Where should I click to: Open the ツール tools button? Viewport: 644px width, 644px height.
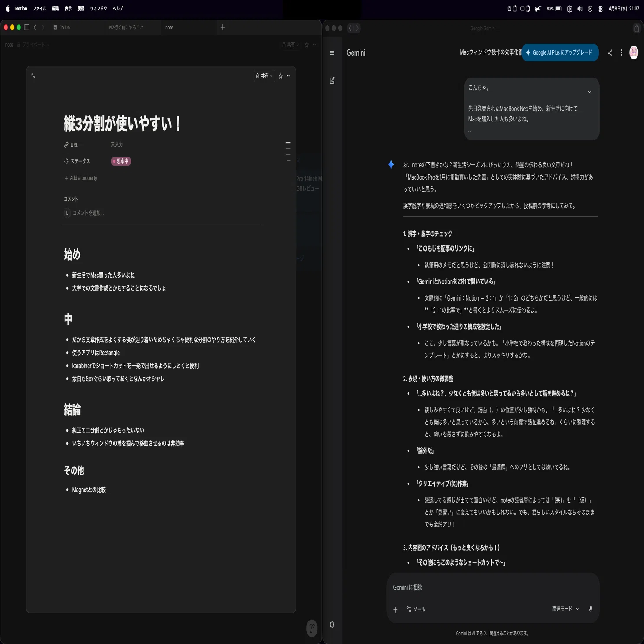(x=415, y=609)
